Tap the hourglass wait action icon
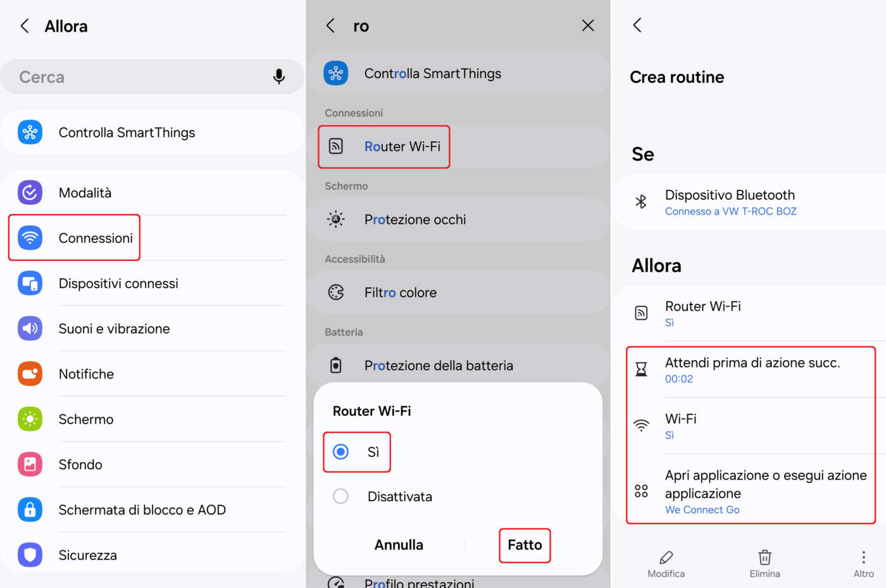Image resolution: width=886 pixels, height=588 pixels. (x=641, y=370)
